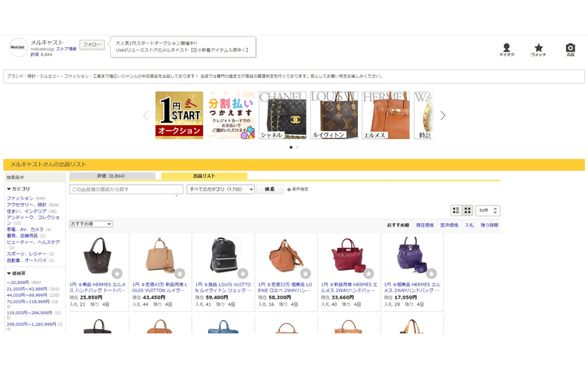This screenshot has width=588, height=368.
Task: Filter by スポーツ、レジャー category
Action: pos(26,254)
